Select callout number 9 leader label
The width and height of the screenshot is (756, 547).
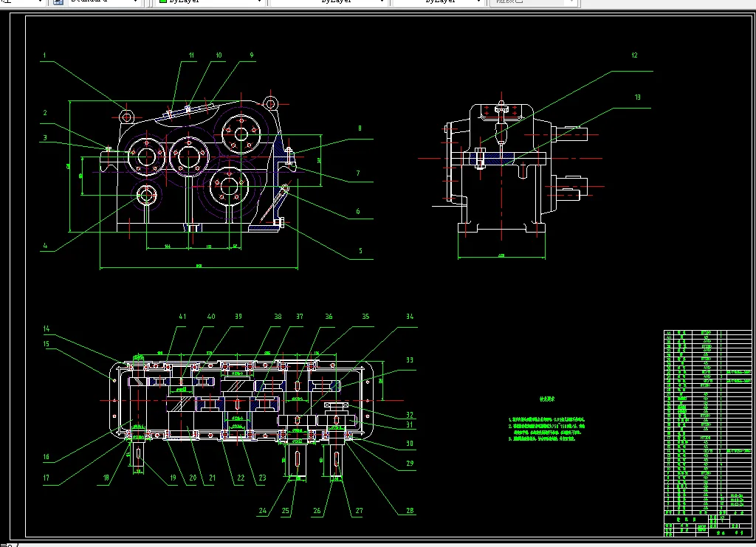tap(252, 55)
